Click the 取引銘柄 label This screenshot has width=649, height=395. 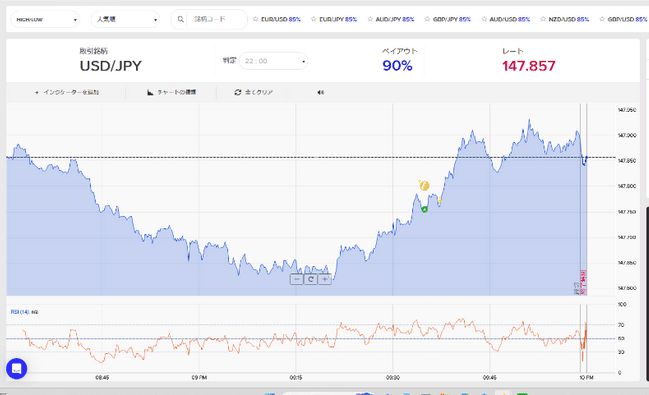coord(94,51)
